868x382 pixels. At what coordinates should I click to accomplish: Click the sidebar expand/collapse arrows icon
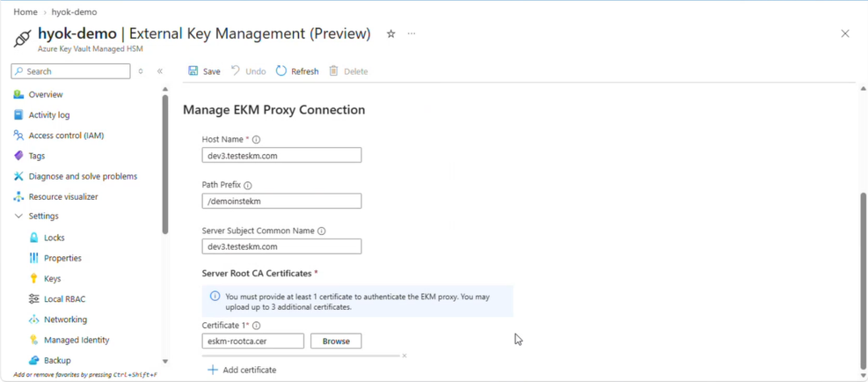(x=141, y=71)
